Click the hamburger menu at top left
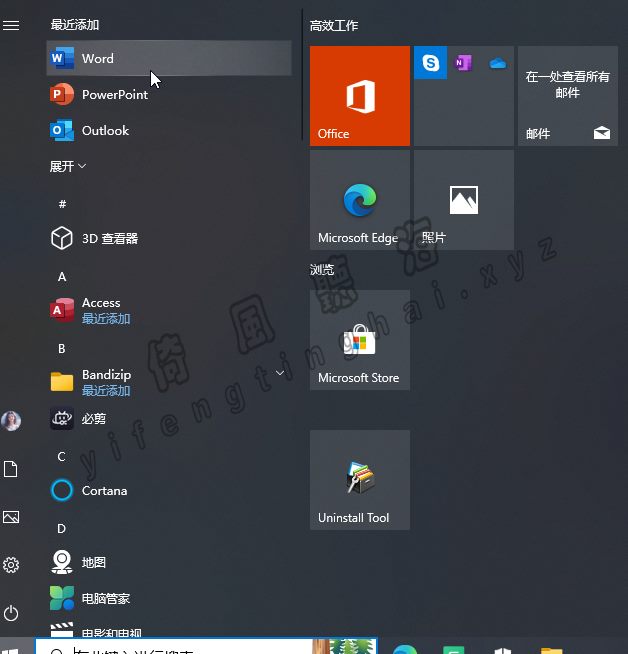The image size is (628, 654). (11, 25)
